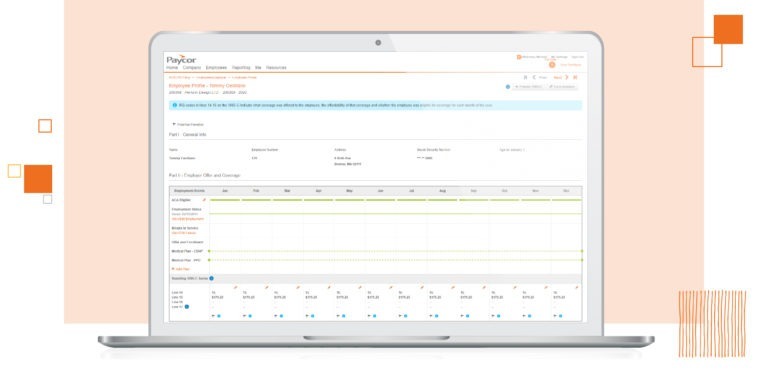Open the Reporting menu
Viewport: 768px width, 384px height.
click(x=241, y=68)
